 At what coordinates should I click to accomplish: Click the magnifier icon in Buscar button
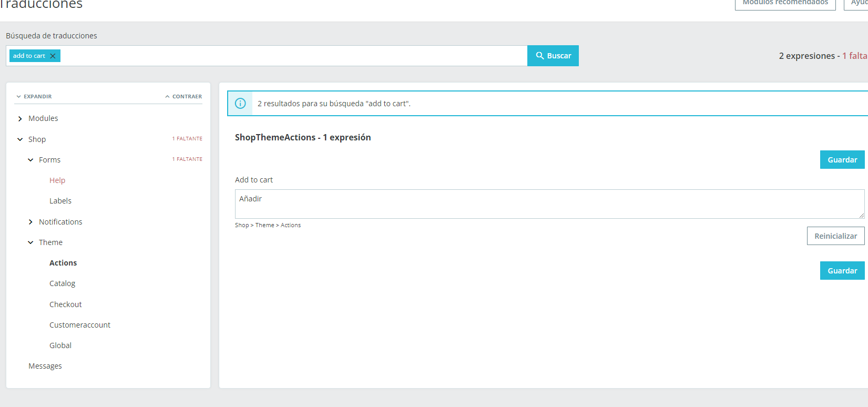[x=539, y=56]
